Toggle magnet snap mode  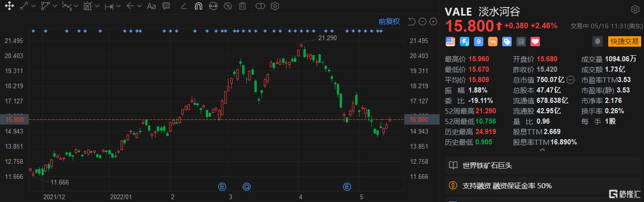[x=198, y=6]
